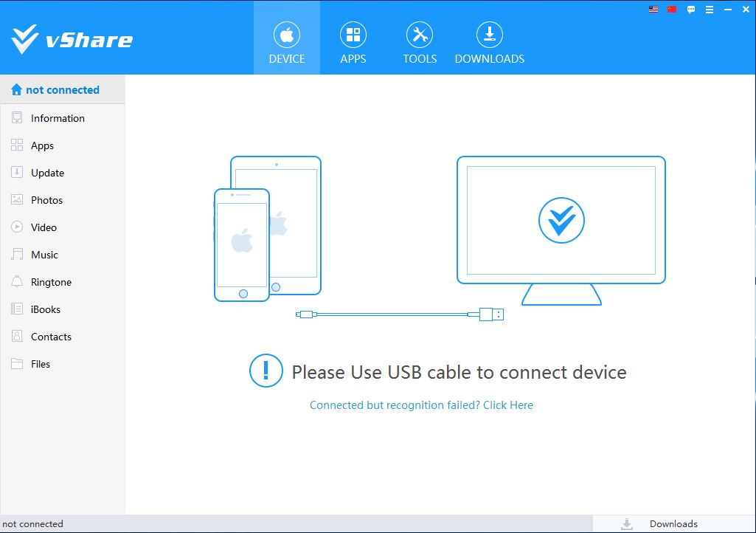Select Video in the sidebar
756x533 pixels.
(x=63, y=227)
